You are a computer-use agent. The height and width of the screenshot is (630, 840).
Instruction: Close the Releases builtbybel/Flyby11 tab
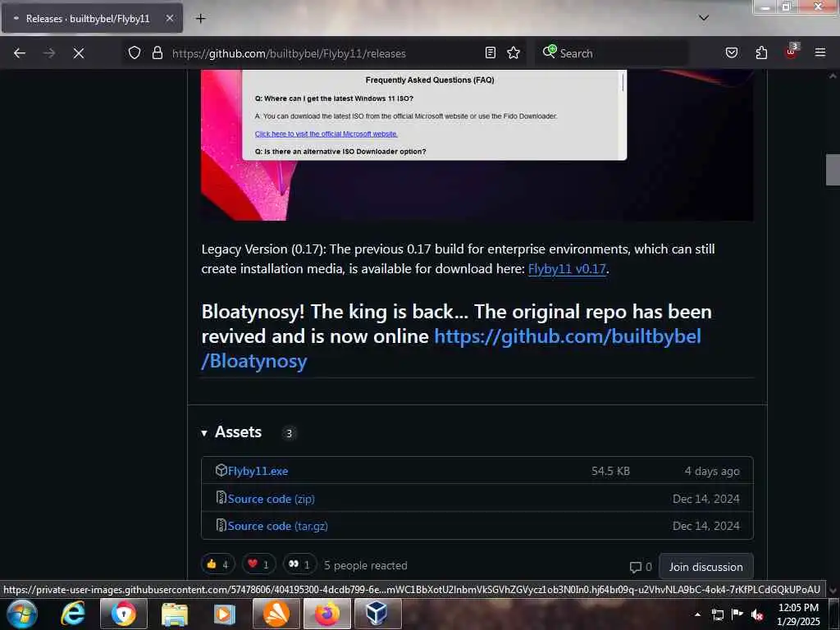[x=169, y=18]
